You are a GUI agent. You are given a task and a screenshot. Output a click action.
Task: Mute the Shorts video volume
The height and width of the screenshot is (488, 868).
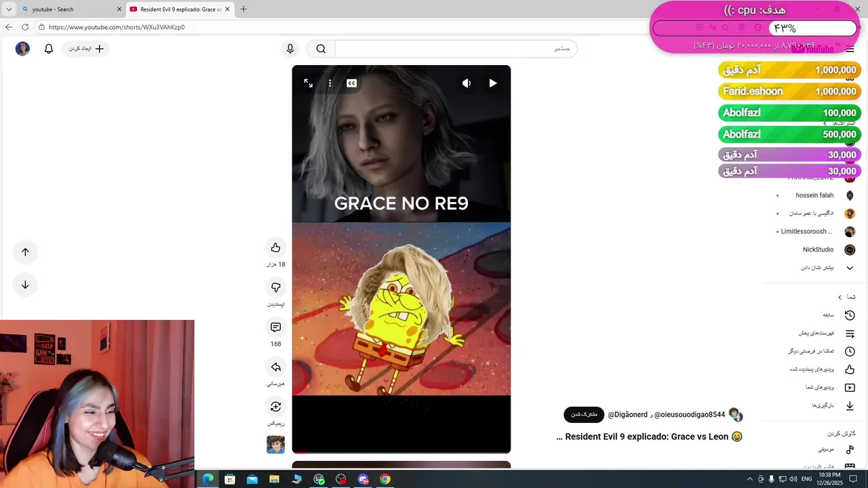tap(467, 83)
